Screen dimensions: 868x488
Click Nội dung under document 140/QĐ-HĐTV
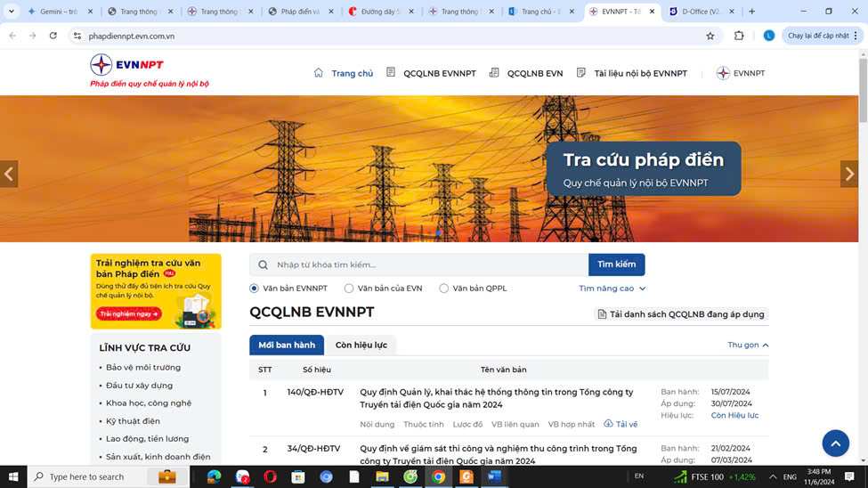tap(377, 424)
